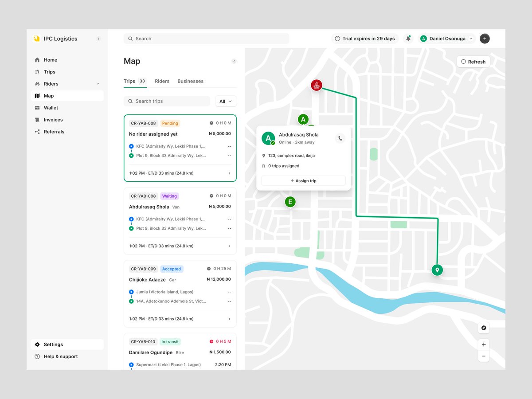Click the red pickup marker on map

316,85
